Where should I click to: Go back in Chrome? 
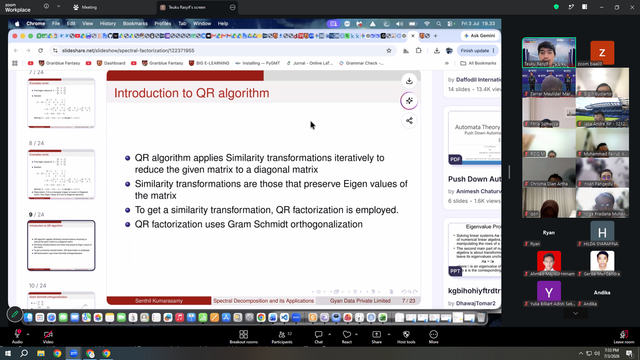click(16, 51)
